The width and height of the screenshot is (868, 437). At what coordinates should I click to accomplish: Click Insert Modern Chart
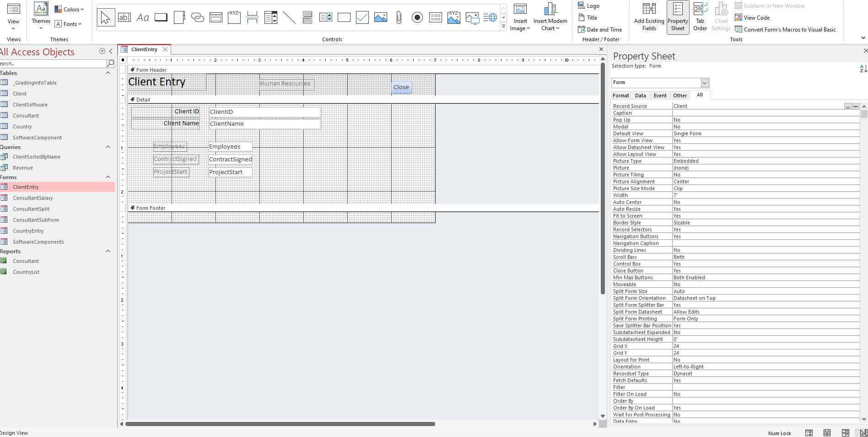pyautogui.click(x=550, y=17)
